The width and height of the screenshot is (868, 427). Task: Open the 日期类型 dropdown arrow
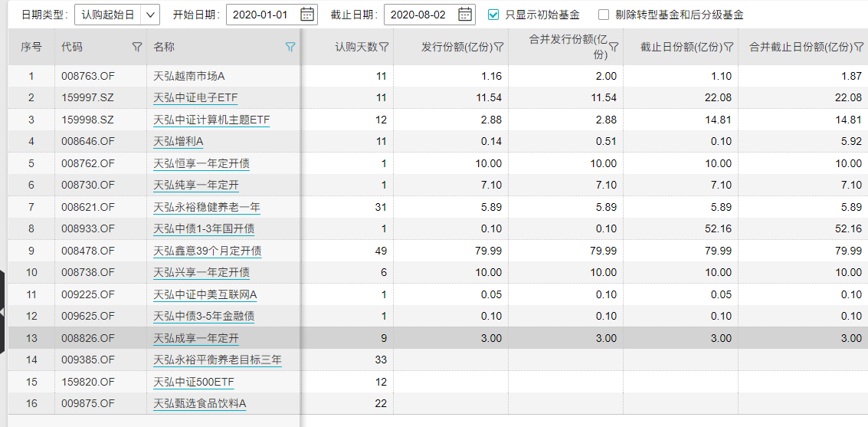pyautogui.click(x=150, y=15)
